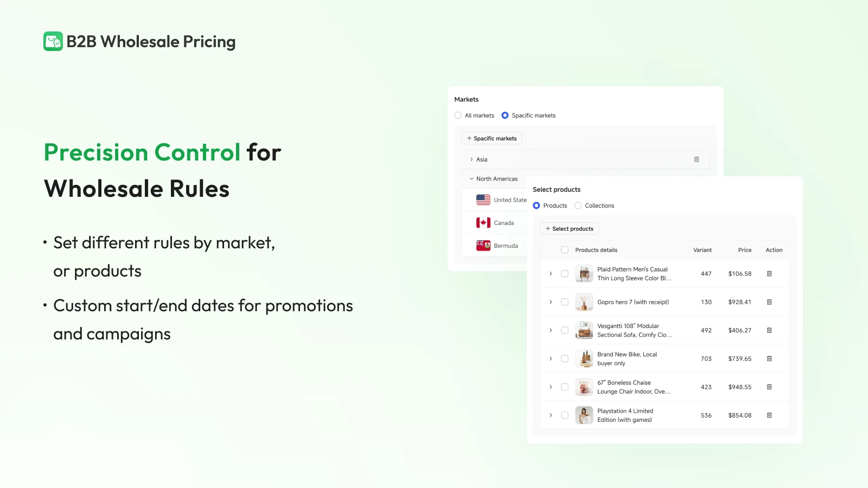This screenshot has width=868, height=488.
Task: Select the All markets radio option
Action: point(458,115)
